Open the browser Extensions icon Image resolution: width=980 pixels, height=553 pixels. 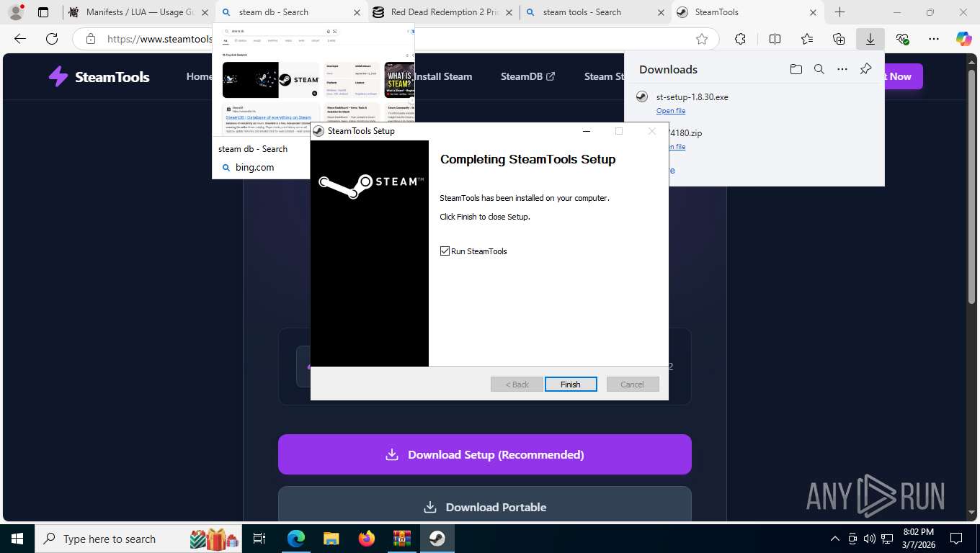pos(740,39)
